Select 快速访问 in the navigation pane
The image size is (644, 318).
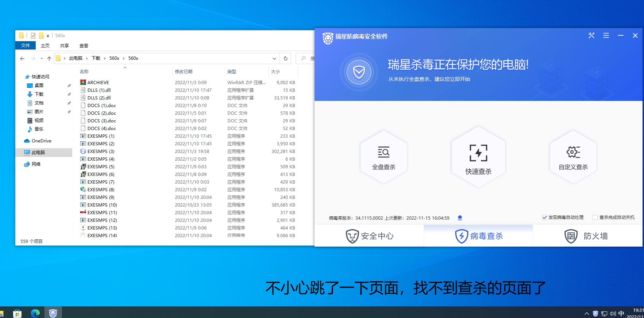(x=40, y=77)
